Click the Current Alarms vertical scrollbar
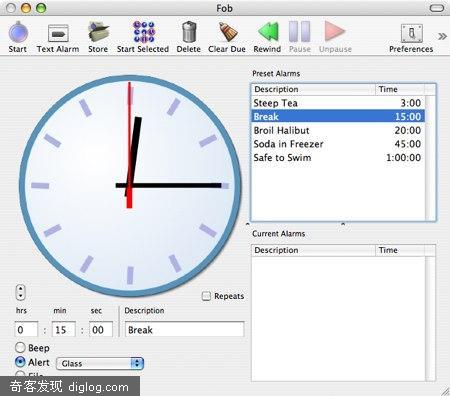This screenshot has height=396, width=450. pyautogui.click(x=430, y=318)
